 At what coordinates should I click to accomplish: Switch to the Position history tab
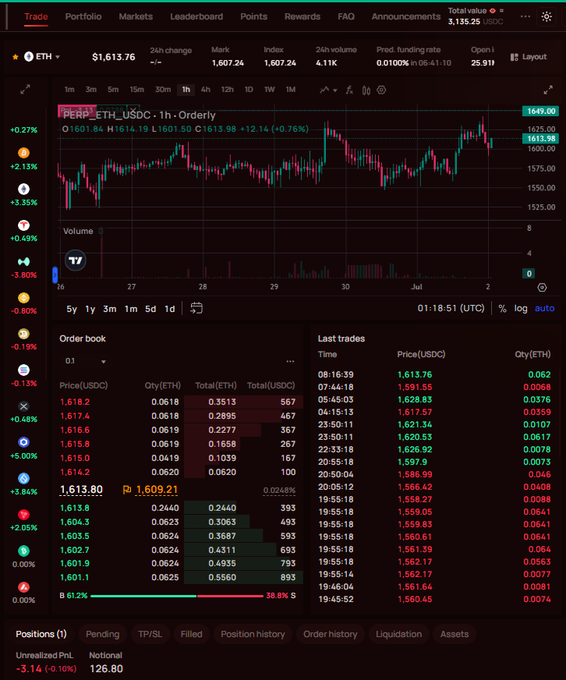click(x=253, y=634)
